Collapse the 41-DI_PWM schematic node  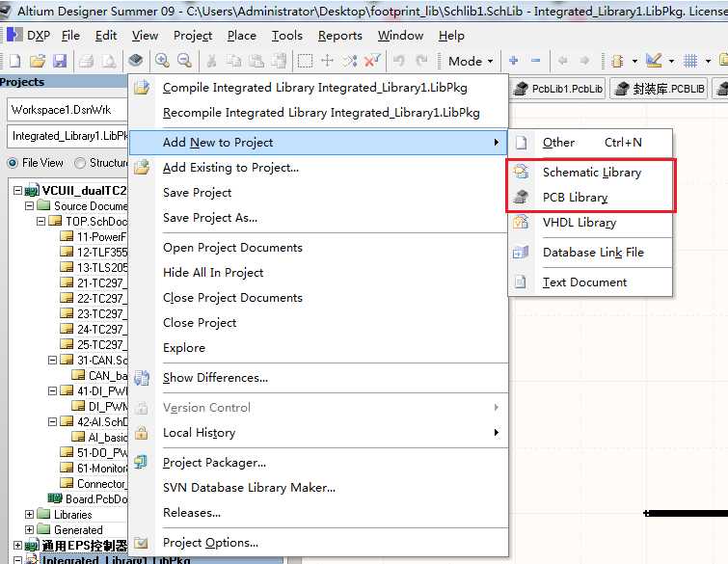point(52,390)
